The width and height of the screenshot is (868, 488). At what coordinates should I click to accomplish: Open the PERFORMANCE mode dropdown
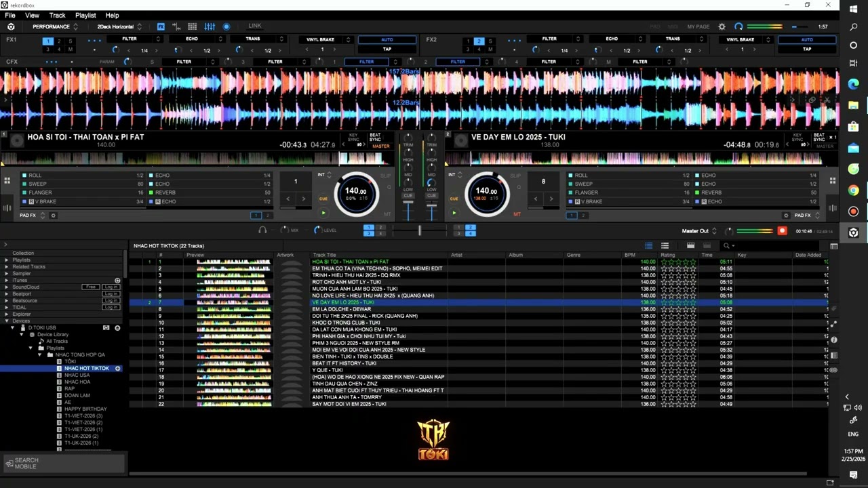(55, 26)
